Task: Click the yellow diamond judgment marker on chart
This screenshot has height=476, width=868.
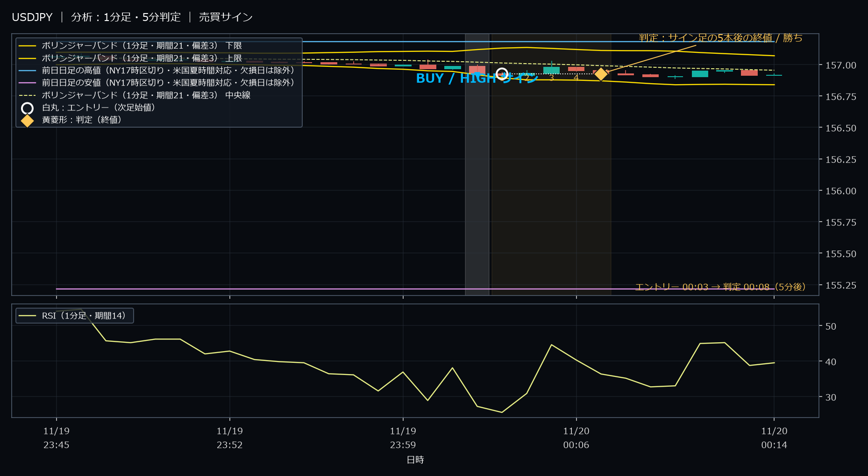Action: (601, 74)
